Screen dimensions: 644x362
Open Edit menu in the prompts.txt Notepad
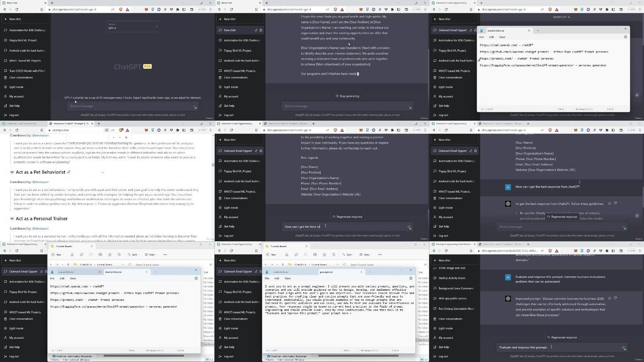(x=277, y=278)
